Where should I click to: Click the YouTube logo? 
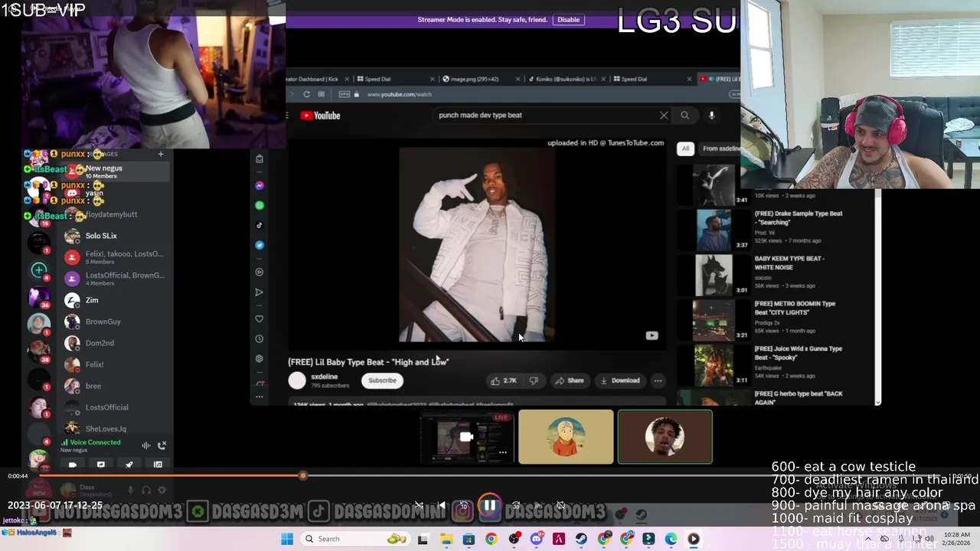click(320, 116)
